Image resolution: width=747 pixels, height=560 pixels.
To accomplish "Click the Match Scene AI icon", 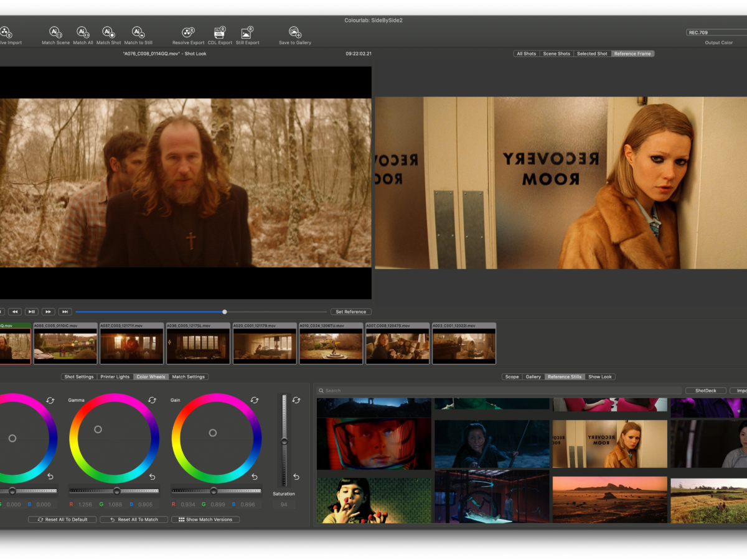I will pyautogui.click(x=55, y=32).
